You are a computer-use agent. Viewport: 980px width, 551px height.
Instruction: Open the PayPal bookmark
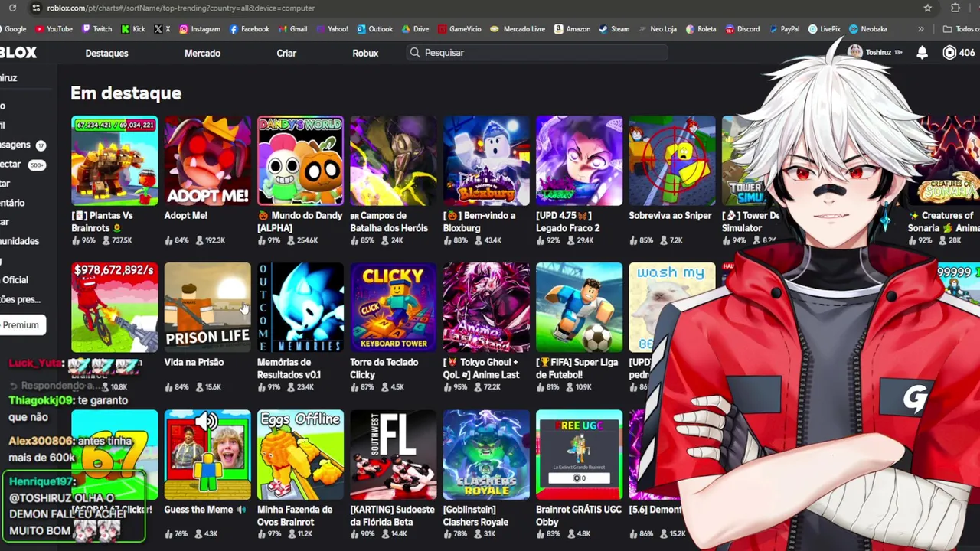[783, 29]
